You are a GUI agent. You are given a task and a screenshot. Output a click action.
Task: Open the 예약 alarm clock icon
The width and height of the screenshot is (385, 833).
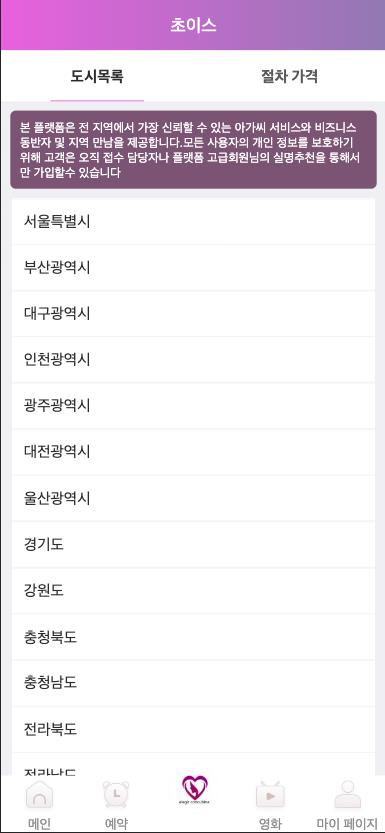click(116, 795)
